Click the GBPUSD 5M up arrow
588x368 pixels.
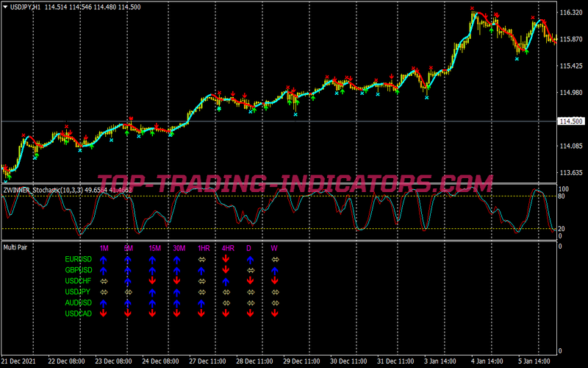pyautogui.click(x=128, y=270)
